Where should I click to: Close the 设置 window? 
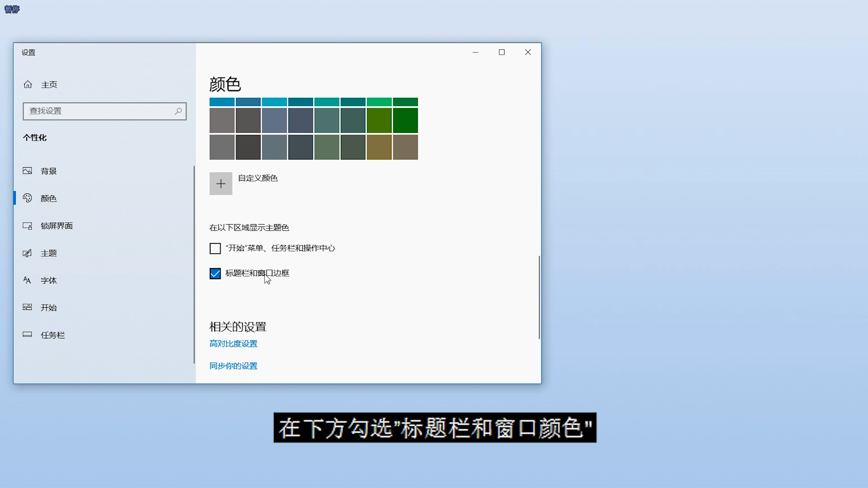pyautogui.click(x=528, y=52)
